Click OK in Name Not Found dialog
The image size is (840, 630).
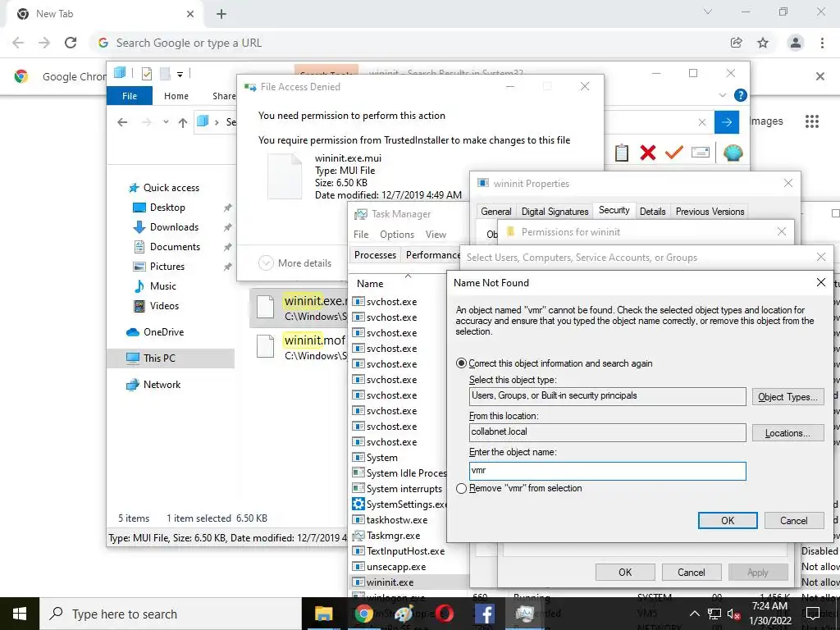[728, 520]
